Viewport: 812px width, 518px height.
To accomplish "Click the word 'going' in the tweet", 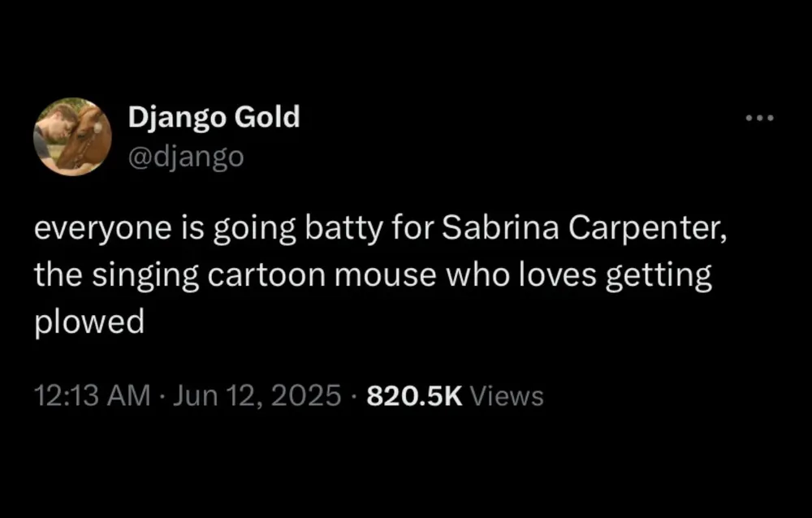I will pyautogui.click(x=250, y=232).
